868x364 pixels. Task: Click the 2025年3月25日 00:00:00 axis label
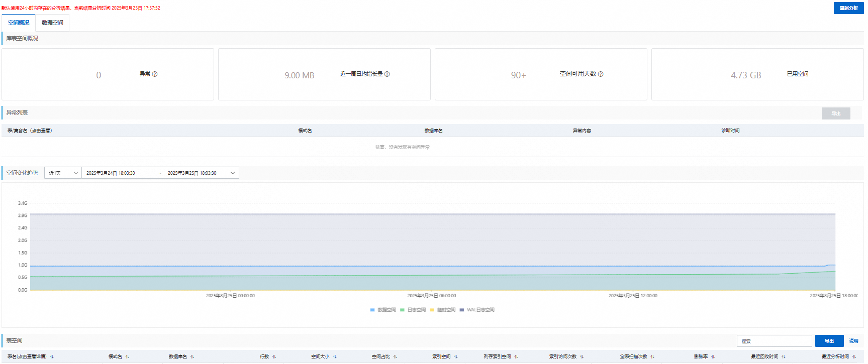[x=230, y=296]
